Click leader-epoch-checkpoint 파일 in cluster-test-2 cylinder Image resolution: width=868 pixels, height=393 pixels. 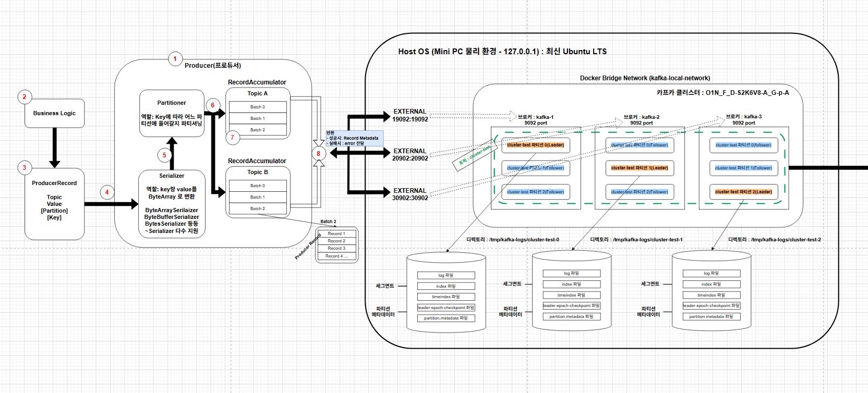click(712, 305)
